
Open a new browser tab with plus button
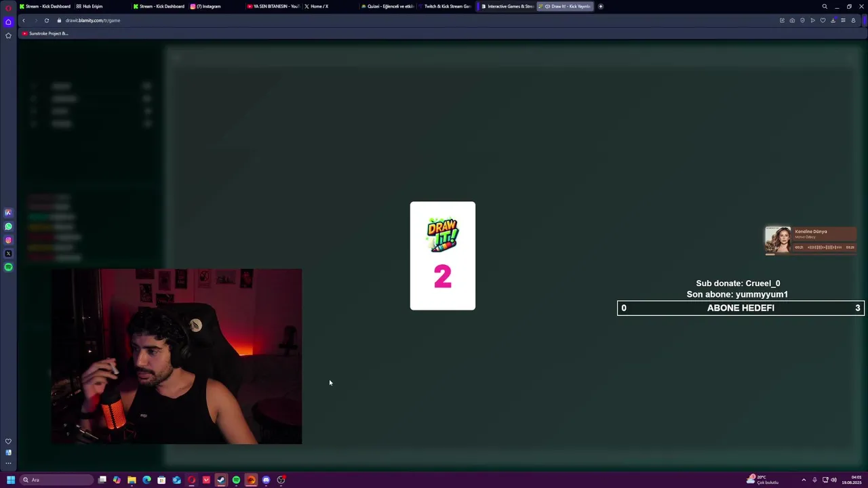[600, 6]
